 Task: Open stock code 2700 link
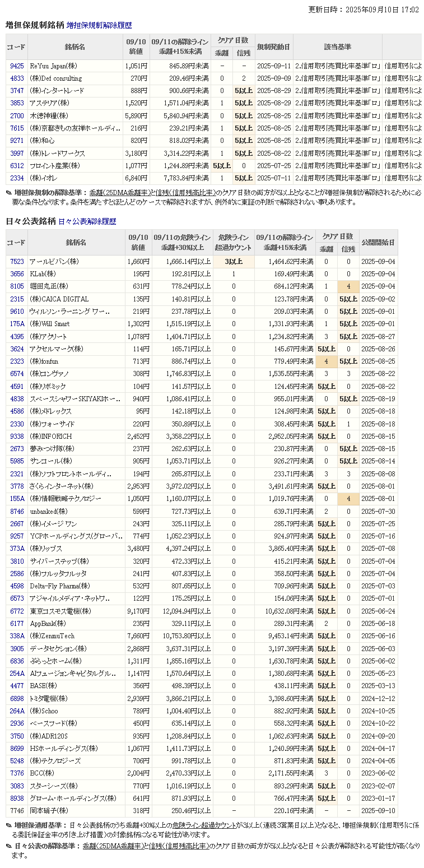point(17,116)
